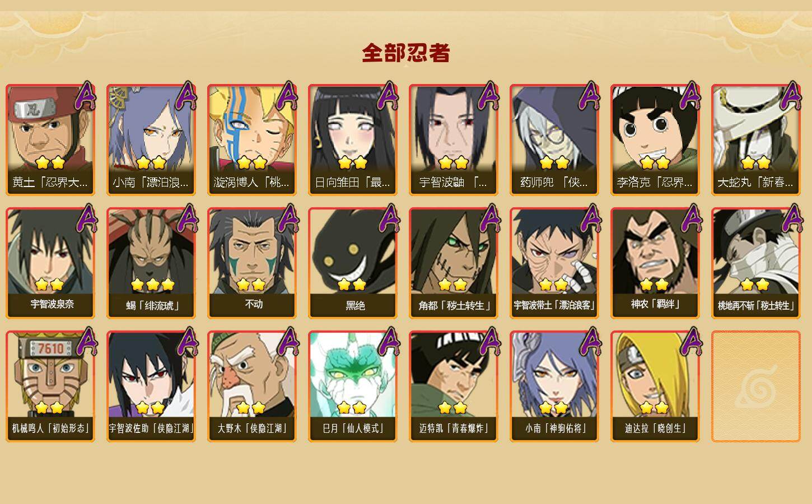Open the 巳月「仙人模式」 card
The height and width of the screenshot is (504, 812).
[x=353, y=386]
